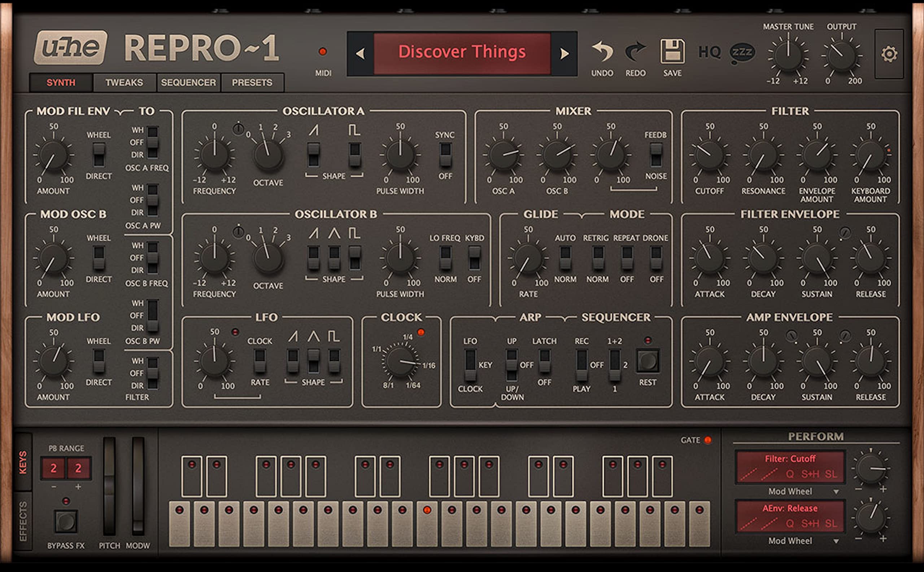
Task: Enable HQ mode
Action: click(x=709, y=52)
